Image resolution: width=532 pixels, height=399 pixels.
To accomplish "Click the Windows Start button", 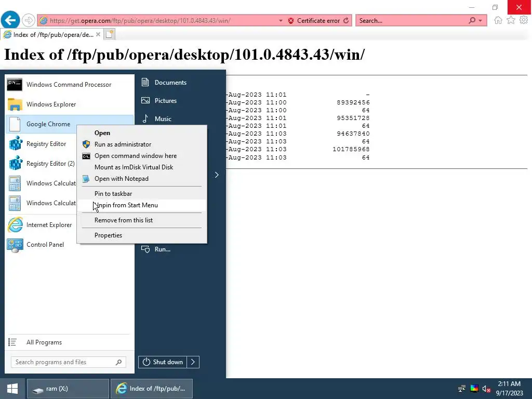I will pyautogui.click(x=12, y=389).
